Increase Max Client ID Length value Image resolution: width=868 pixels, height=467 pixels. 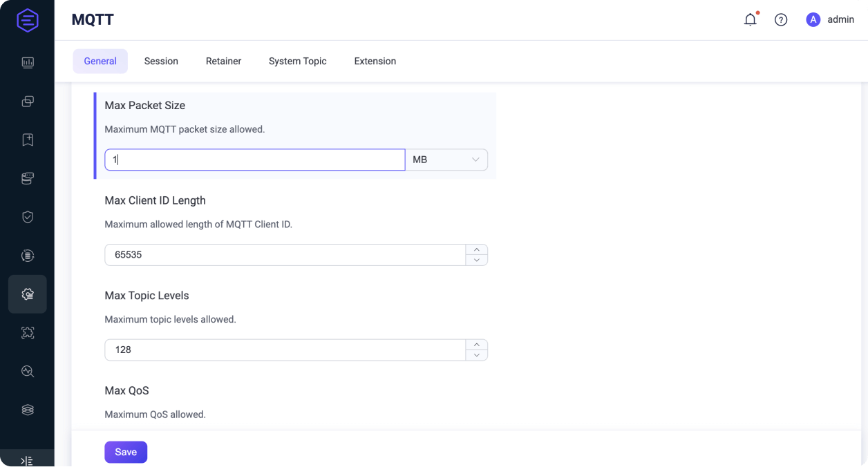477,249
